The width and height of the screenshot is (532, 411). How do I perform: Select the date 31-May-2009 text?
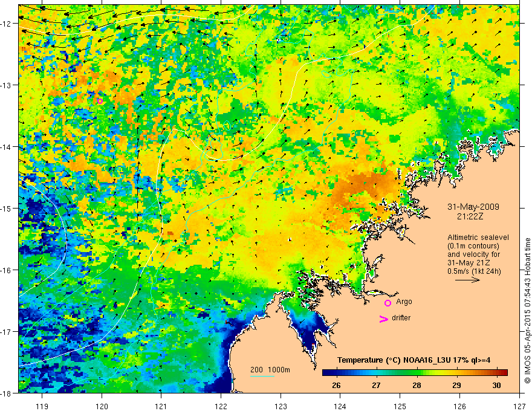coord(473,207)
